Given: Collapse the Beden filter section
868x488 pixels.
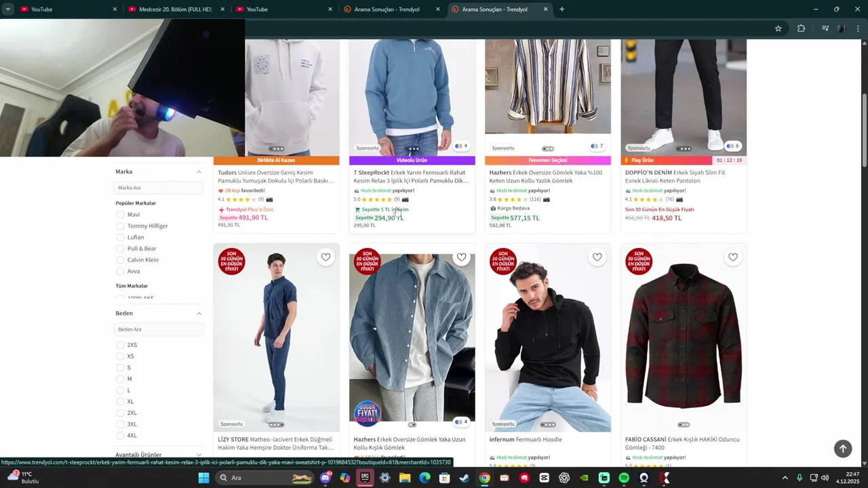Looking at the screenshot, I should 199,314.
